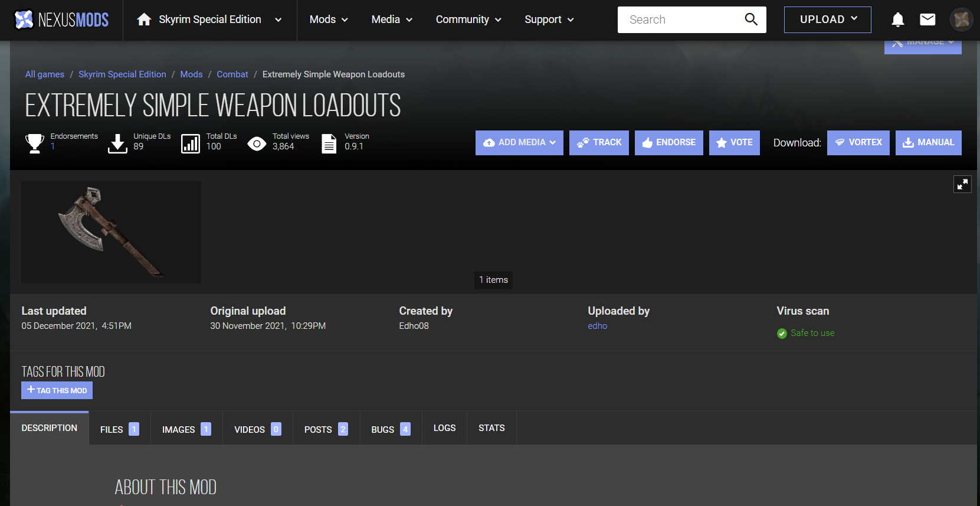Expand the image gallery fullscreen
980x506 pixels.
(962, 185)
